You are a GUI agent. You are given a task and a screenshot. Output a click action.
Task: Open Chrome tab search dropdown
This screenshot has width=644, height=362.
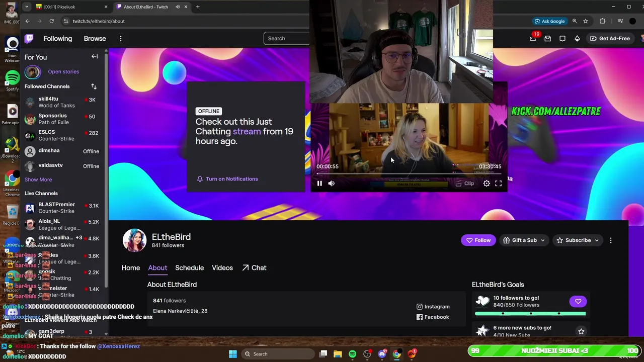tap(27, 7)
